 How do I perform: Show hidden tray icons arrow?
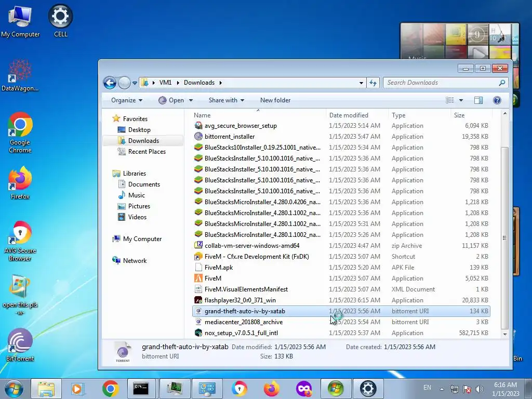(x=442, y=389)
